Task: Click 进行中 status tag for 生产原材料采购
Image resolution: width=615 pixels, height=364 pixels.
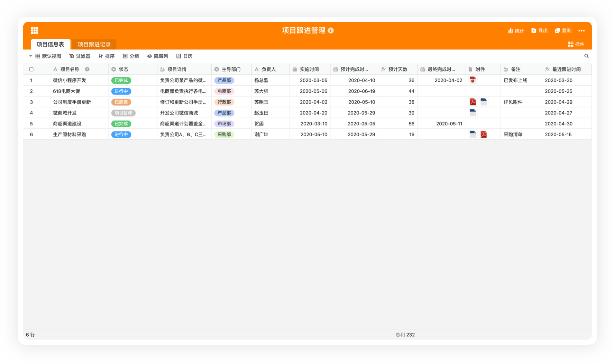Action: coord(121,134)
